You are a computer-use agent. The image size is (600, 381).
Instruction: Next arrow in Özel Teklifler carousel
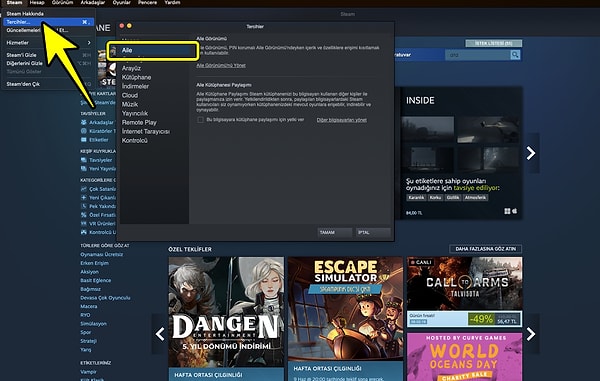point(531,334)
